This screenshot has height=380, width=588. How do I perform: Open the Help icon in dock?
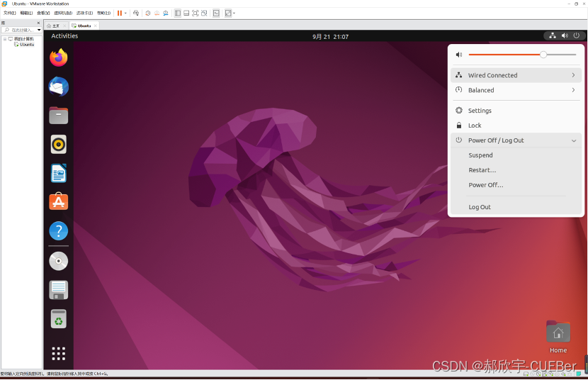click(x=59, y=231)
